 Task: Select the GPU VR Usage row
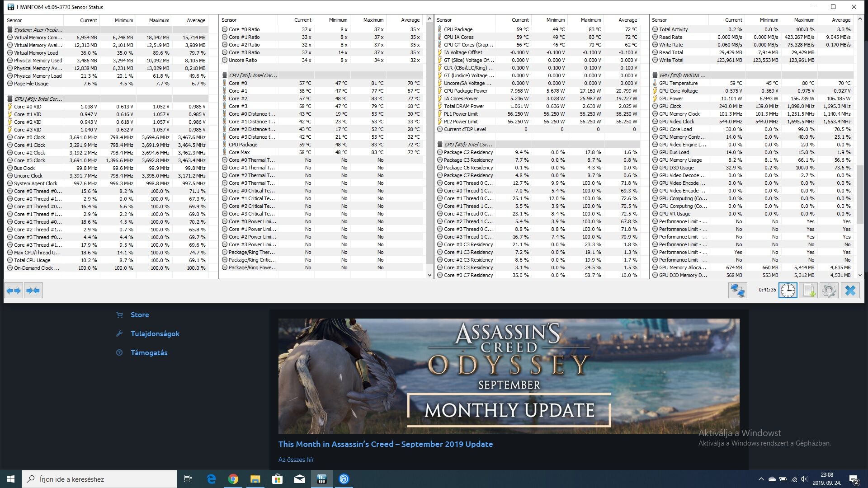[752, 214]
